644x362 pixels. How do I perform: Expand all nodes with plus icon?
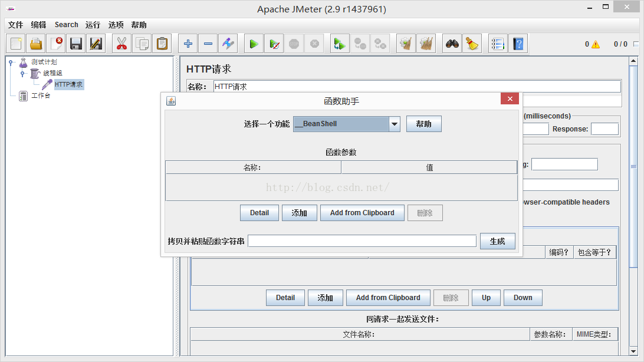(x=188, y=44)
